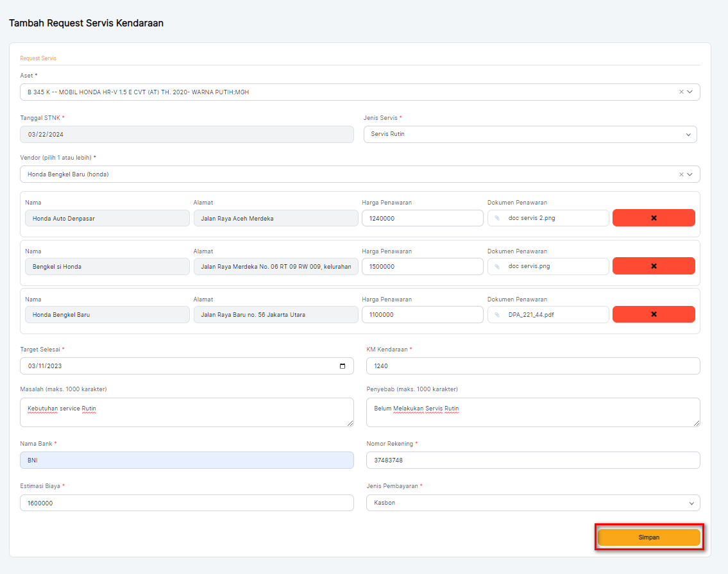Delete the Honda Bengkel Baru vendor row
728x574 pixels.
[653, 315]
